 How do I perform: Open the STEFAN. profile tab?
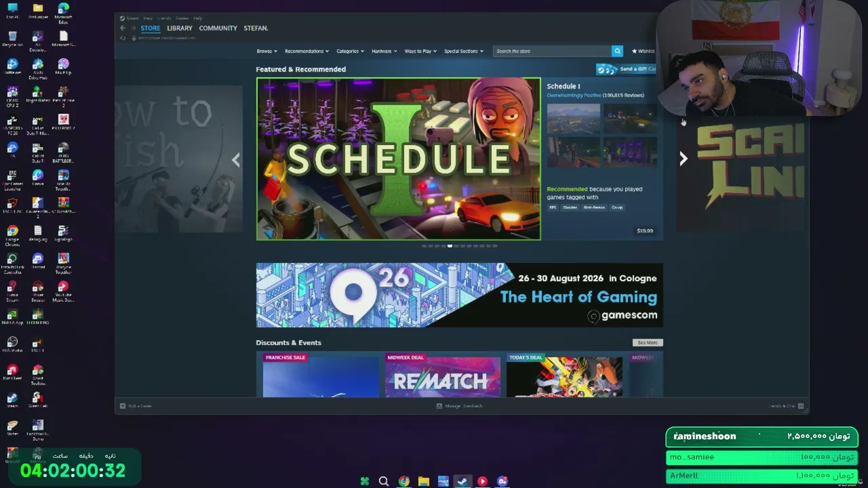coord(256,28)
